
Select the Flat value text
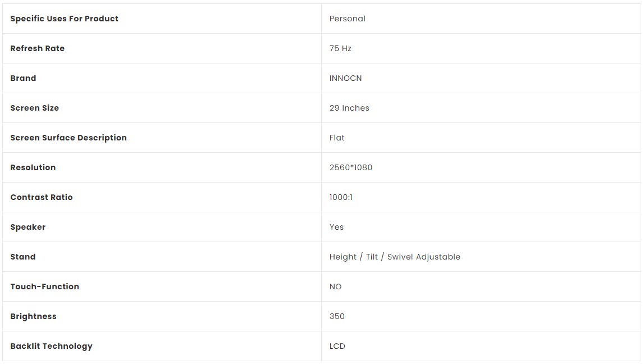pos(337,138)
